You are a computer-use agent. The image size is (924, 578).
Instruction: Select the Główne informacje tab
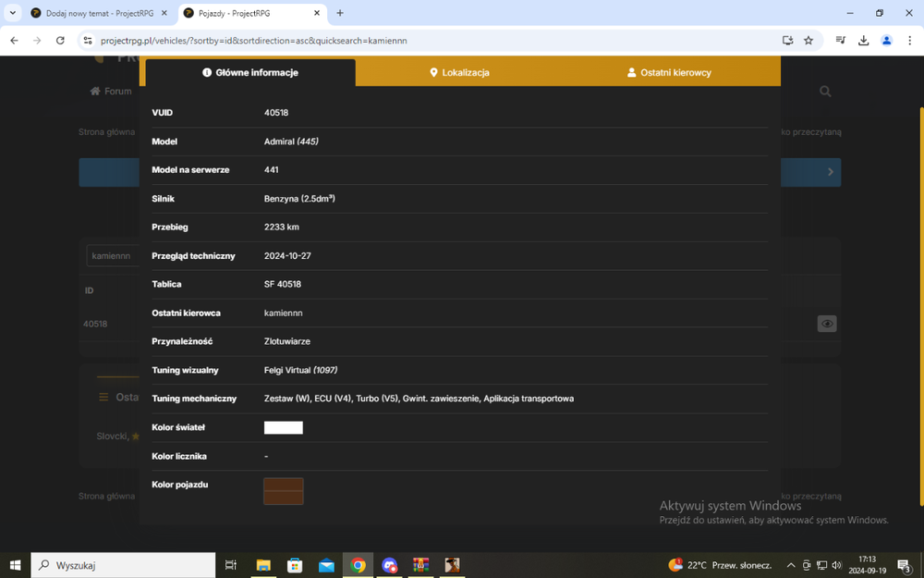point(250,72)
